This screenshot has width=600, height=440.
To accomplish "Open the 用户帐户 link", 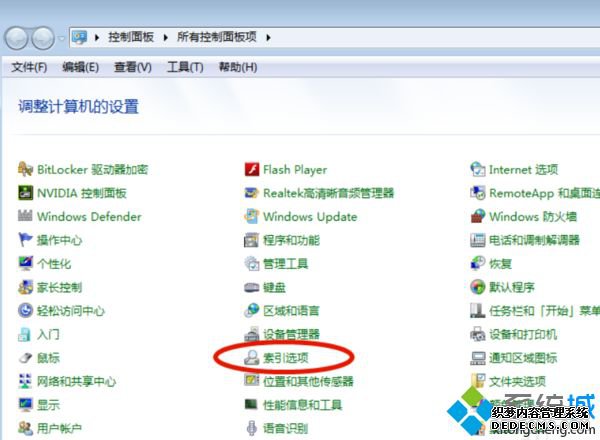I will point(59,428).
